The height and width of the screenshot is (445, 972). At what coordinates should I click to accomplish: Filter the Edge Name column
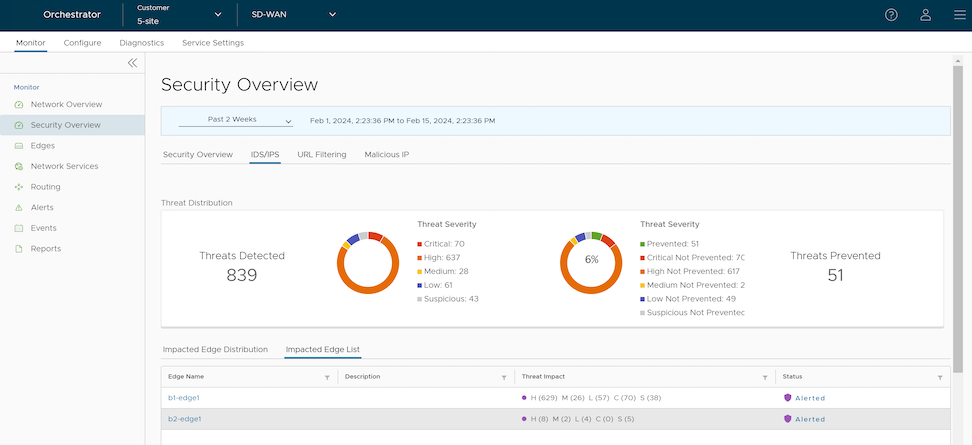coord(327,377)
